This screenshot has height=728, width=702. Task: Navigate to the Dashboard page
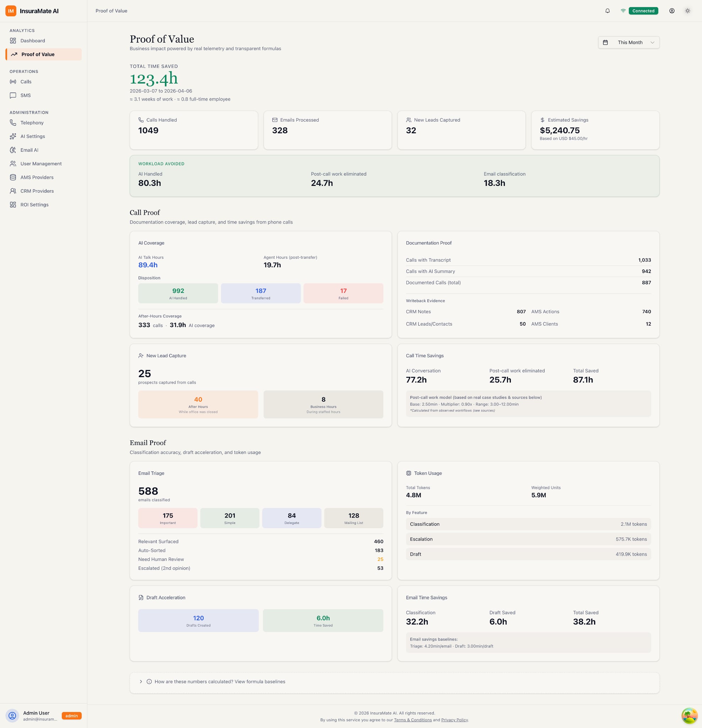(33, 41)
